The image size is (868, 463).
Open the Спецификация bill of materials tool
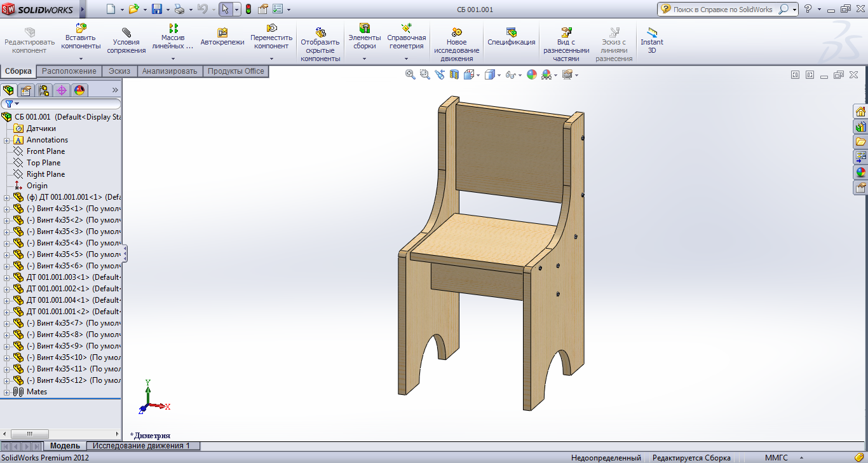(x=512, y=37)
